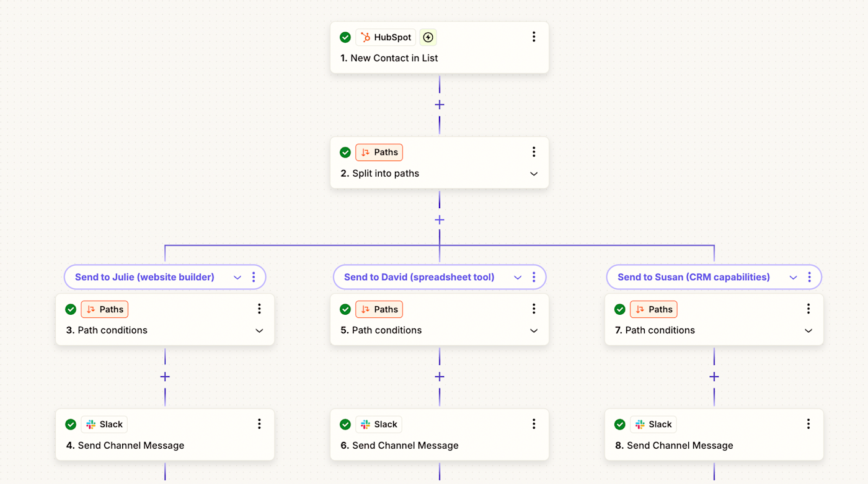Click the green check status on step 2
This screenshot has height=484, width=868.
click(345, 152)
